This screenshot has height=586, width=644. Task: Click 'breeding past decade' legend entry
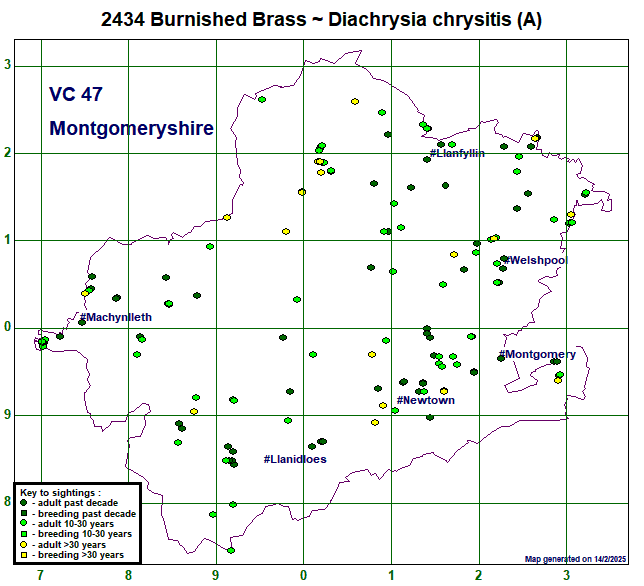87,514
